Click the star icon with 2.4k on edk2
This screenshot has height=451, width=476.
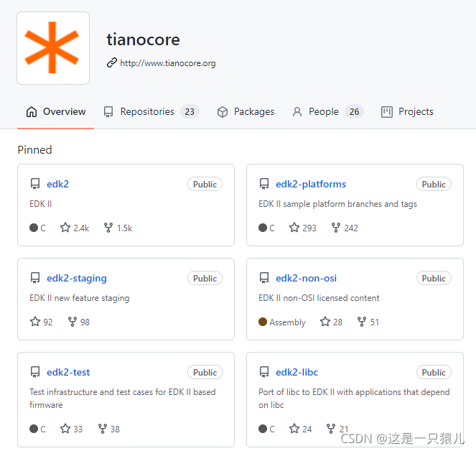pyautogui.click(x=65, y=228)
